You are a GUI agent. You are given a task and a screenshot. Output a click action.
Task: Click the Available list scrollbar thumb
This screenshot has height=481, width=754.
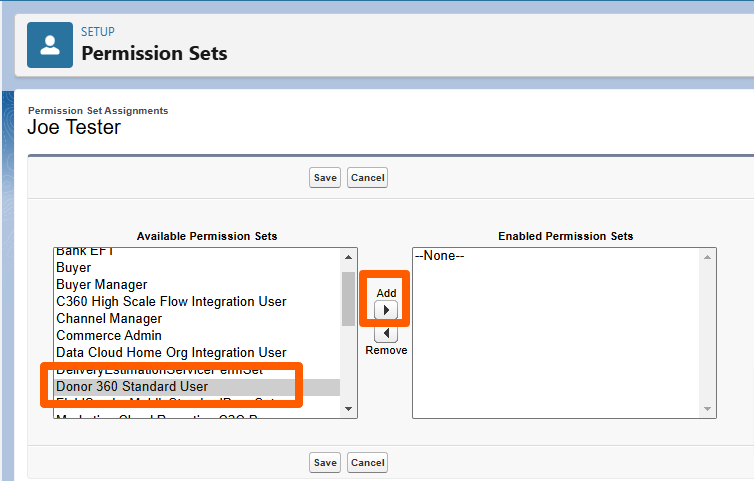[x=349, y=299]
